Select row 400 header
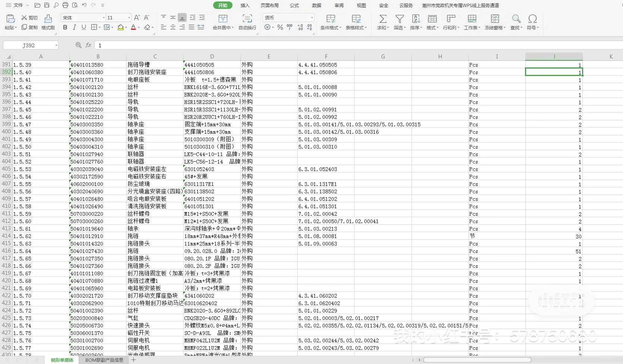Screen dimensions: 623x364 (6, 132)
